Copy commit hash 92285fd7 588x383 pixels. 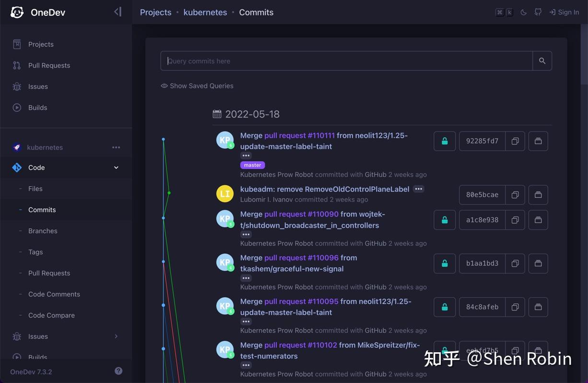pos(515,141)
